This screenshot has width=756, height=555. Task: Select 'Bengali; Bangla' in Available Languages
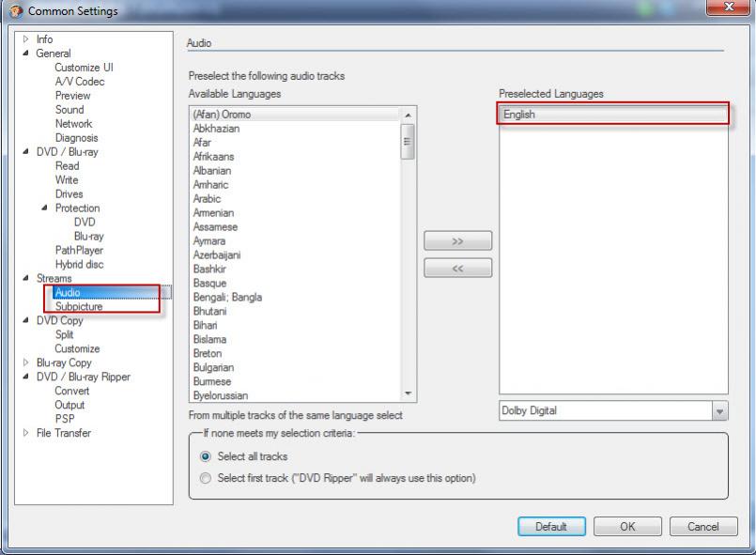(x=296, y=297)
